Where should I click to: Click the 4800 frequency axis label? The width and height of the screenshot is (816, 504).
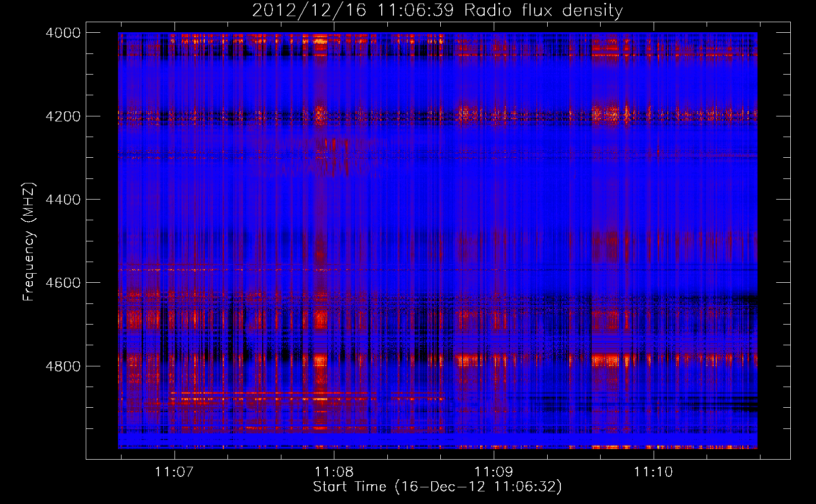(x=63, y=366)
